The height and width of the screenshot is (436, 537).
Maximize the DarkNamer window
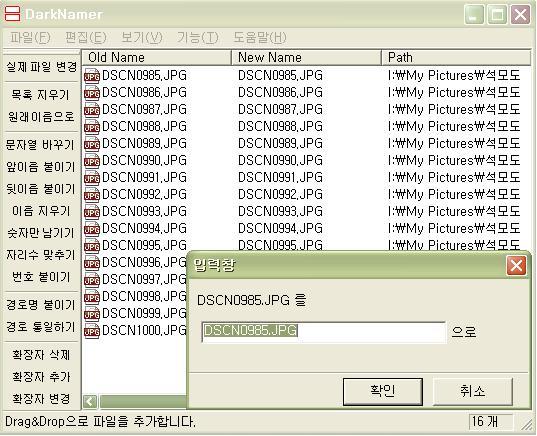[497, 15]
